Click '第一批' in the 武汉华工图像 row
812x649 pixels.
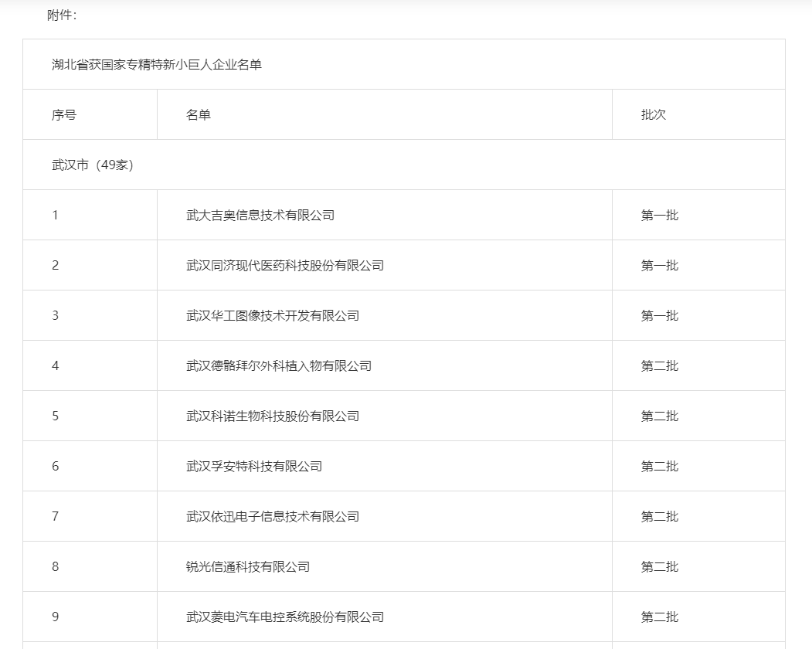660,315
